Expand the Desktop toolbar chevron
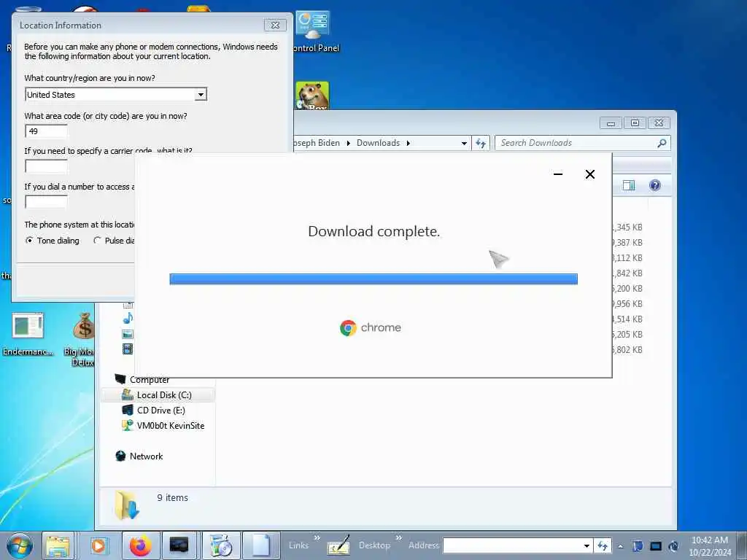The height and width of the screenshot is (560, 747). pyautogui.click(x=399, y=537)
